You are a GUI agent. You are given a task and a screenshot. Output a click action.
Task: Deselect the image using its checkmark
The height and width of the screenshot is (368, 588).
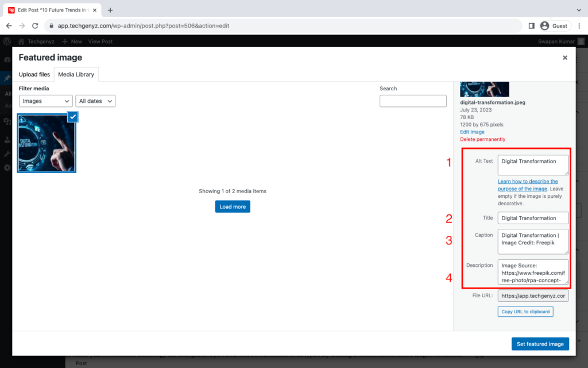pyautogui.click(x=73, y=117)
